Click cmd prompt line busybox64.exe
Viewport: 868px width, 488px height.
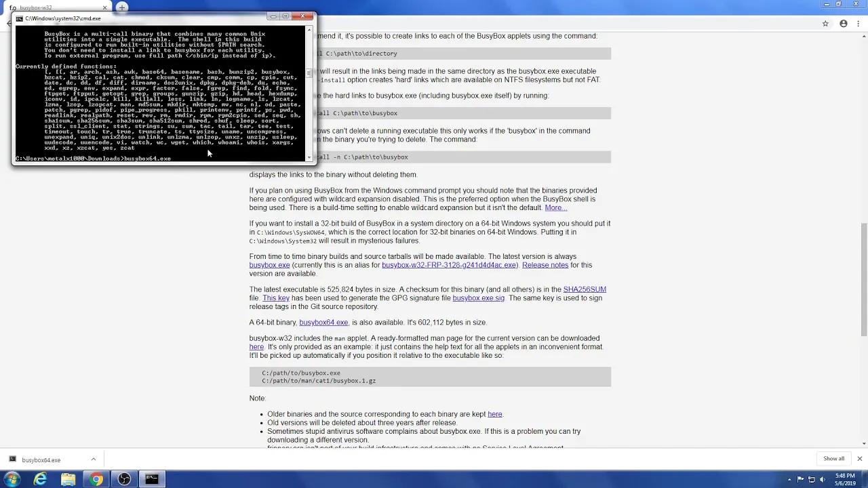(x=93, y=159)
